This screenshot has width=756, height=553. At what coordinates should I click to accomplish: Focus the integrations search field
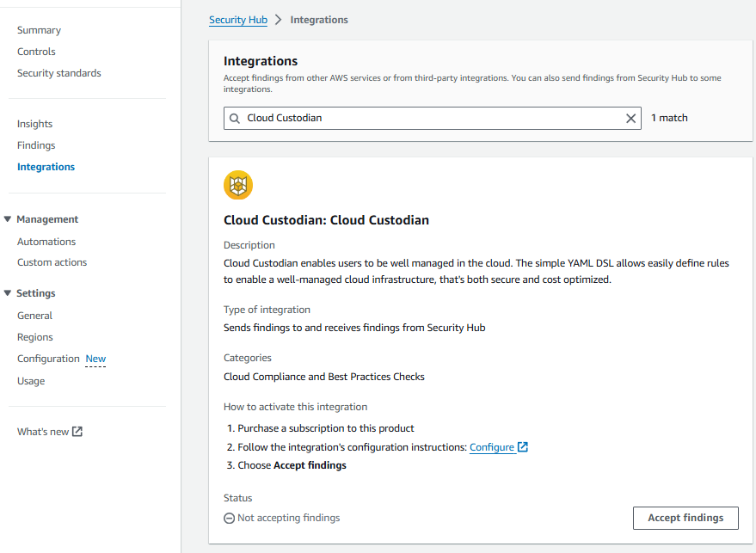click(432, 118)
